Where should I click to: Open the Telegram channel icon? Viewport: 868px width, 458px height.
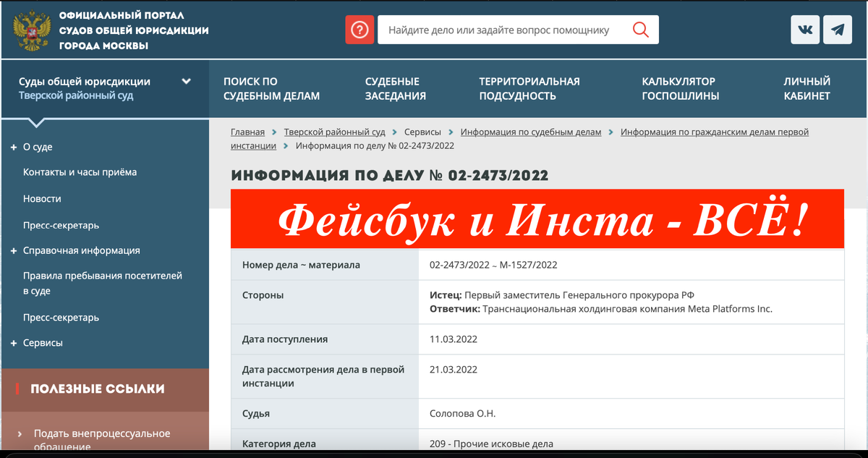point(838,30)
